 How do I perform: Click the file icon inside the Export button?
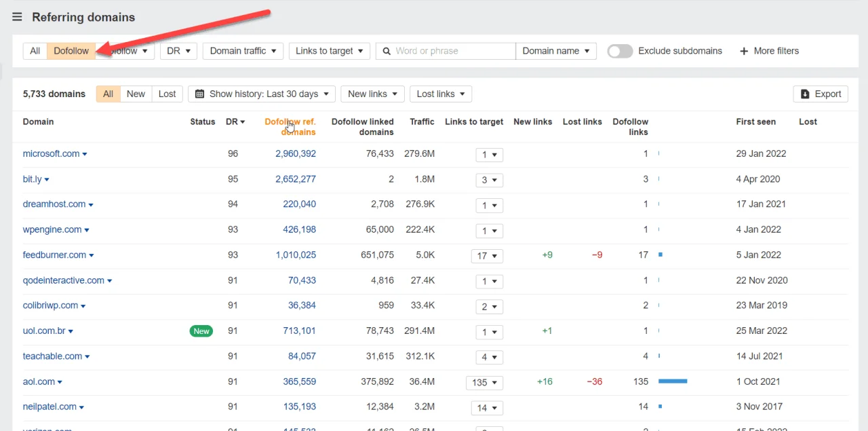pos(805,94)
